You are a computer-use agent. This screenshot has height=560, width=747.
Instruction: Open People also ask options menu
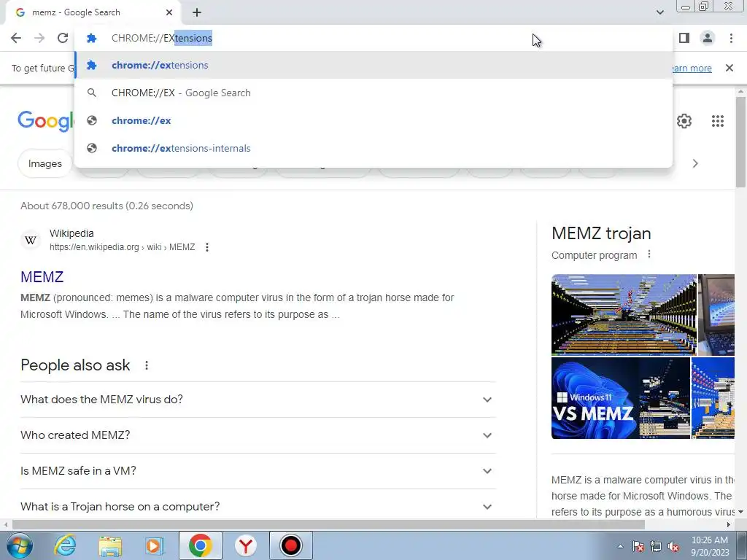146,365
